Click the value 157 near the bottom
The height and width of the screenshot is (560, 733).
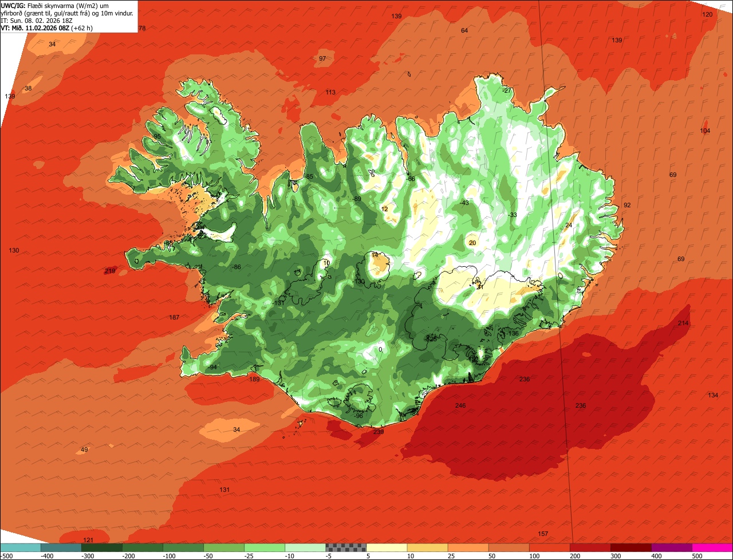coord(543,534)
